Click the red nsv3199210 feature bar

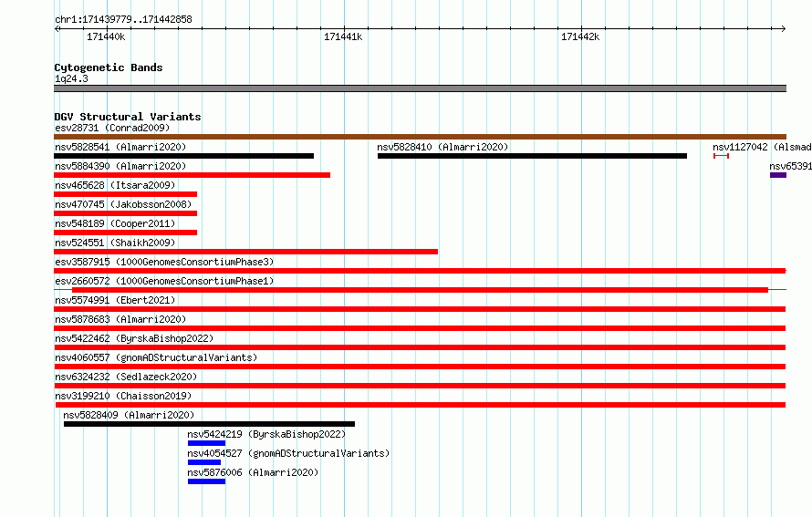(421, 405)
